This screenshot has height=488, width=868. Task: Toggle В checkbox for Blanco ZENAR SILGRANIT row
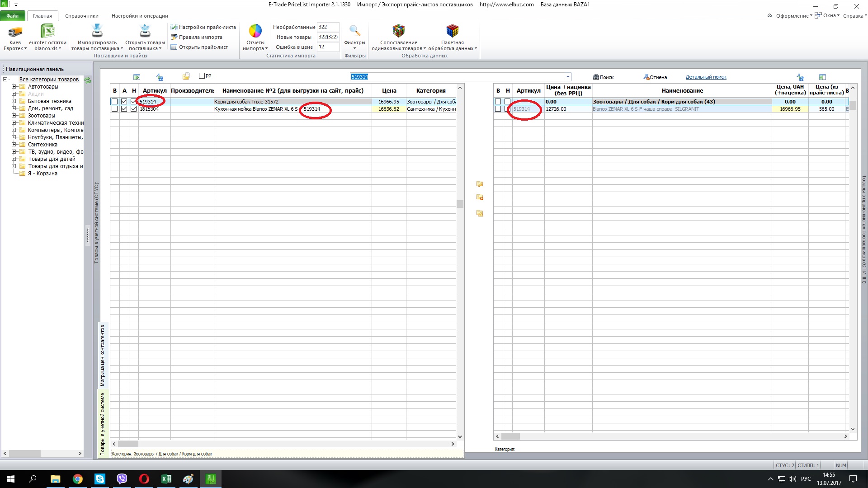(498, 109)
